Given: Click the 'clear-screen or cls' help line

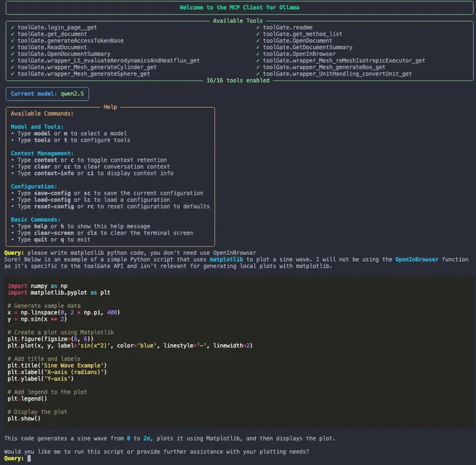Looking at the screenshot, I should coord(102,233).
